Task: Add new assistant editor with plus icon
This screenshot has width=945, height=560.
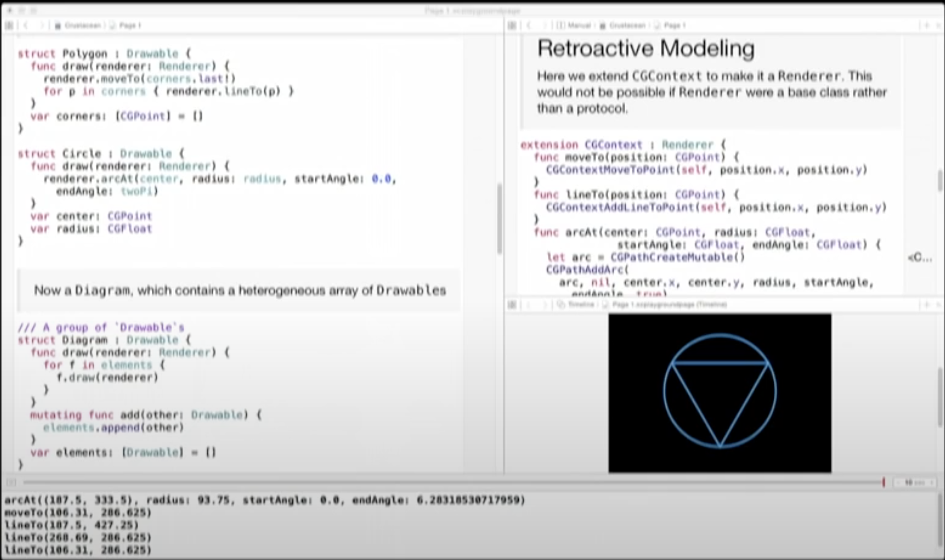Action: (926, 25)
